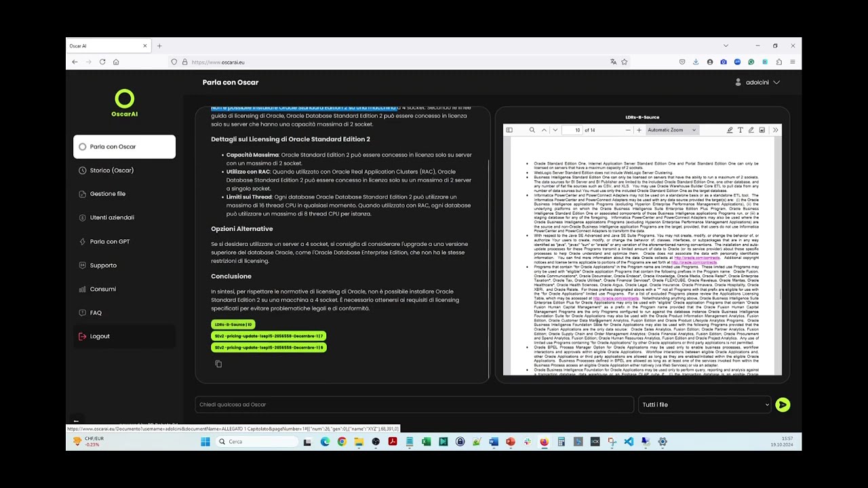This screenshot has height=488, width=868.
Task: Send the message with green arrow button
Action: tap(783, 405)
